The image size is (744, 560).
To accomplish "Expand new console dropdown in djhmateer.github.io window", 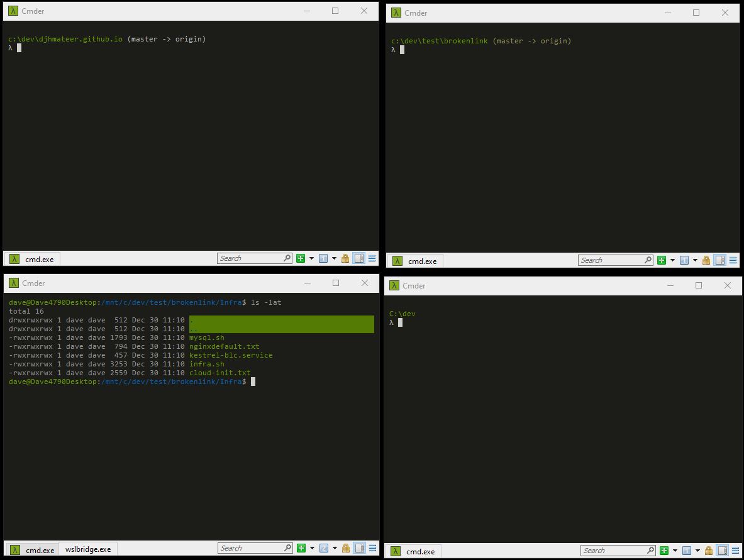I will (311, 258).
